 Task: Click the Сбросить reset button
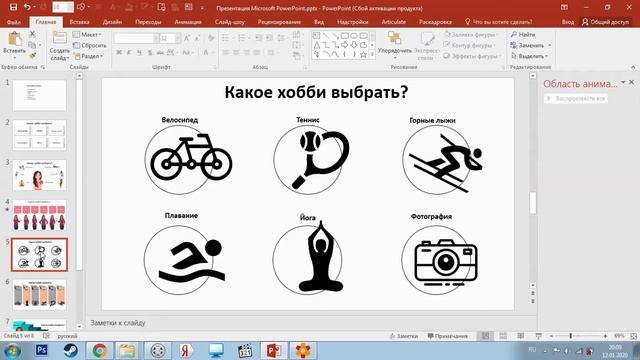(x=90, y=45)
